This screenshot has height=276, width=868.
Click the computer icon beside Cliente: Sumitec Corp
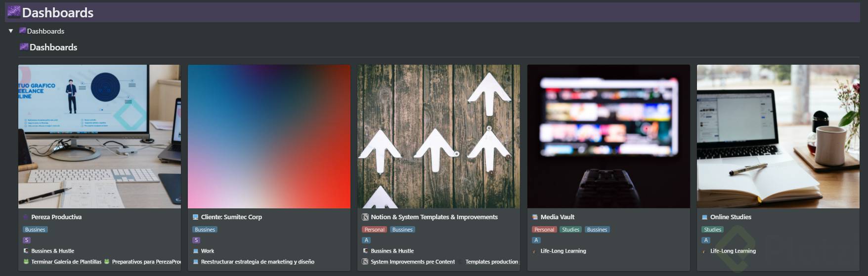click(196, 217)
